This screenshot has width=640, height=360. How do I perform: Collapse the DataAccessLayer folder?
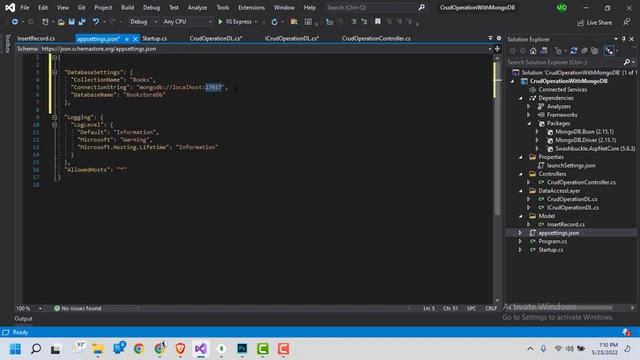[520, 191]
